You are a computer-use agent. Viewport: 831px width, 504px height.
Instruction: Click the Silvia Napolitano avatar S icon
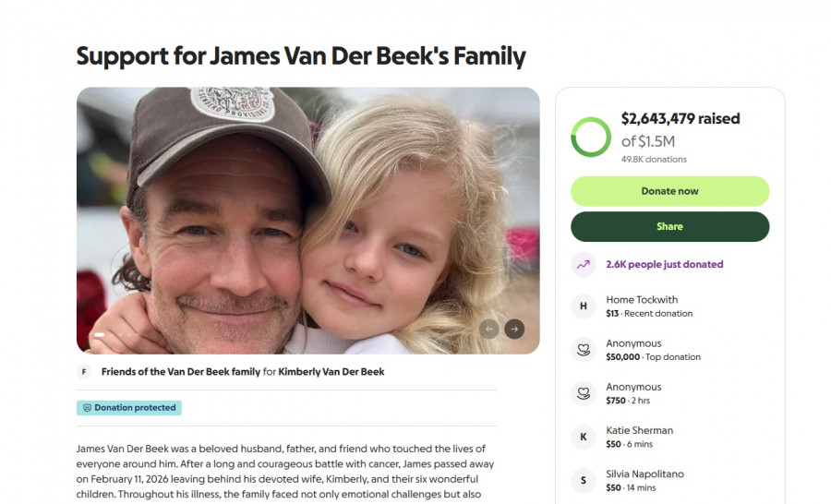tap(583, 480)
